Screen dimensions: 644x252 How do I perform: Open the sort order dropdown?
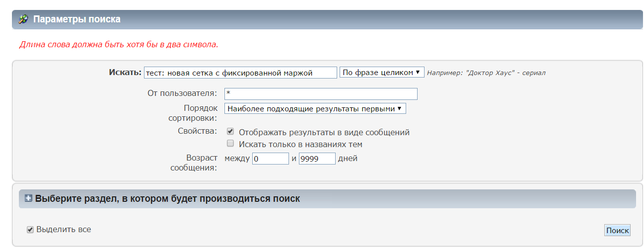point(315,108)
